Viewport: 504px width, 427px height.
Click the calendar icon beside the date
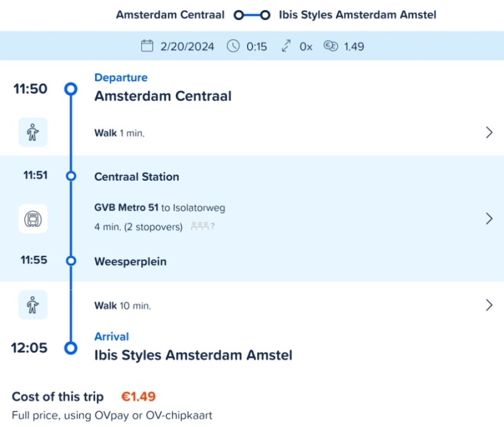[x=147, y=46]
